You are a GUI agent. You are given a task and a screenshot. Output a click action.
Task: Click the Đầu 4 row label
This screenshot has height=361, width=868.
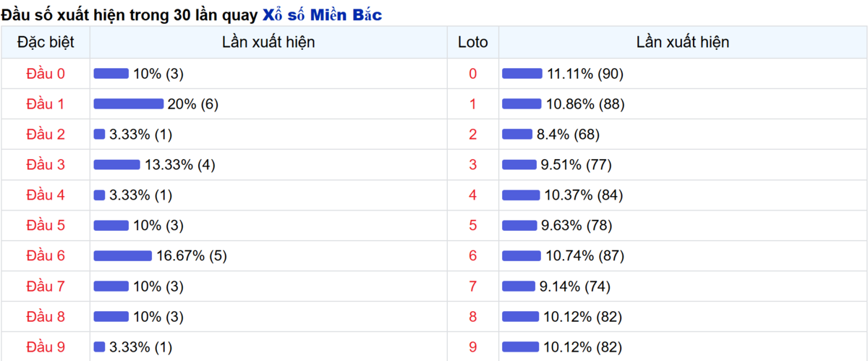coord(46,195)
